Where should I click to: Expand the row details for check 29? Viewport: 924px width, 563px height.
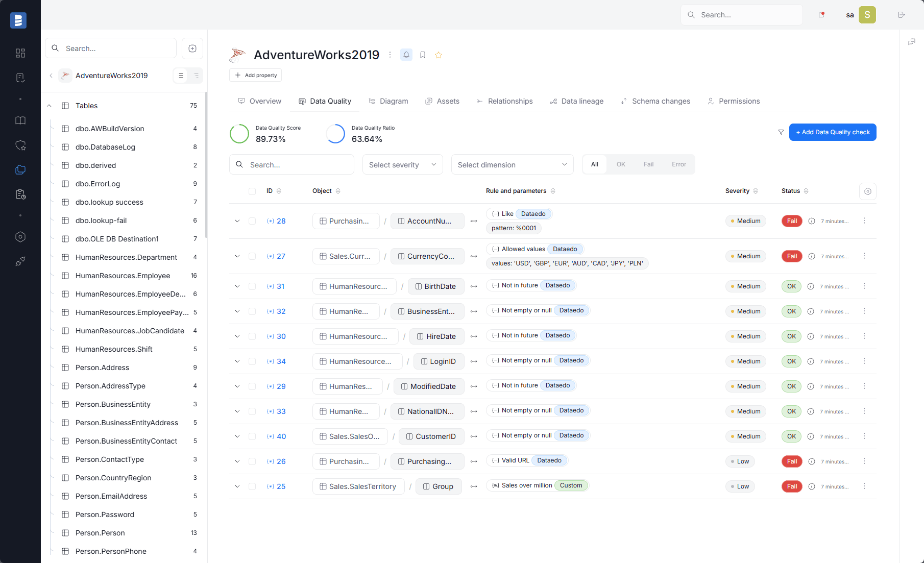pyautogui.click(x=237, y=386)
